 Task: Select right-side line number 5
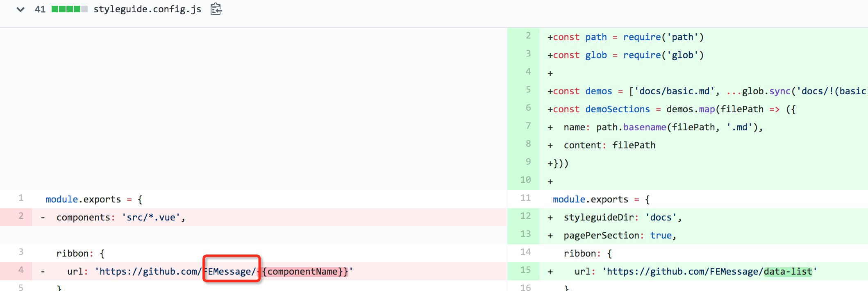528,90
